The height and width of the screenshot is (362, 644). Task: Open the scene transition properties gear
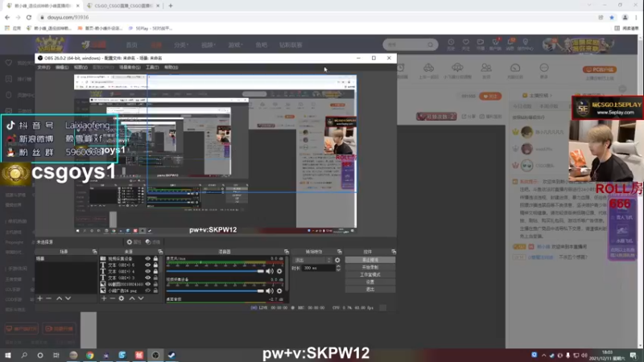coord(337,260)
